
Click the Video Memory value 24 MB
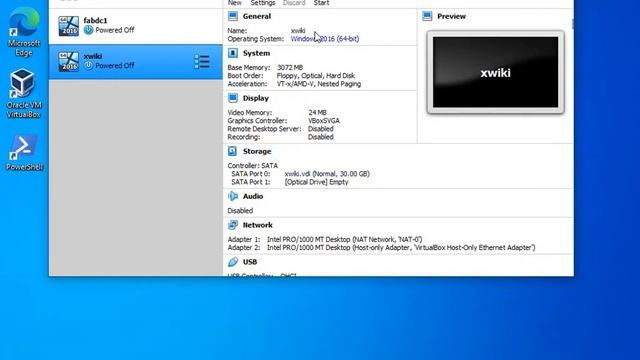point(317,112)
